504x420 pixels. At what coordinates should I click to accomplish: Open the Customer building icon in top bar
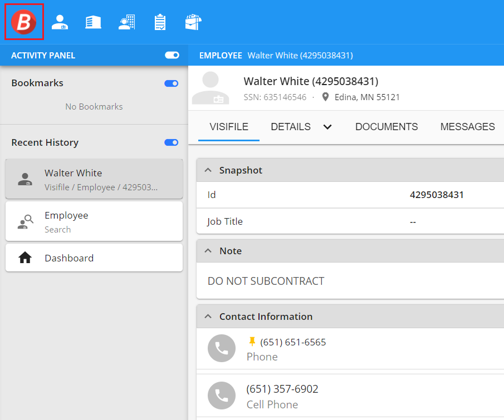pyautogui.click(x=93, y=22)
